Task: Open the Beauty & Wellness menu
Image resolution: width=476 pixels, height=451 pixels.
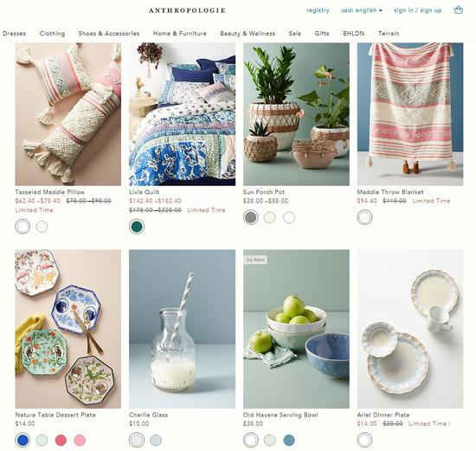Action: pos(248,34)
